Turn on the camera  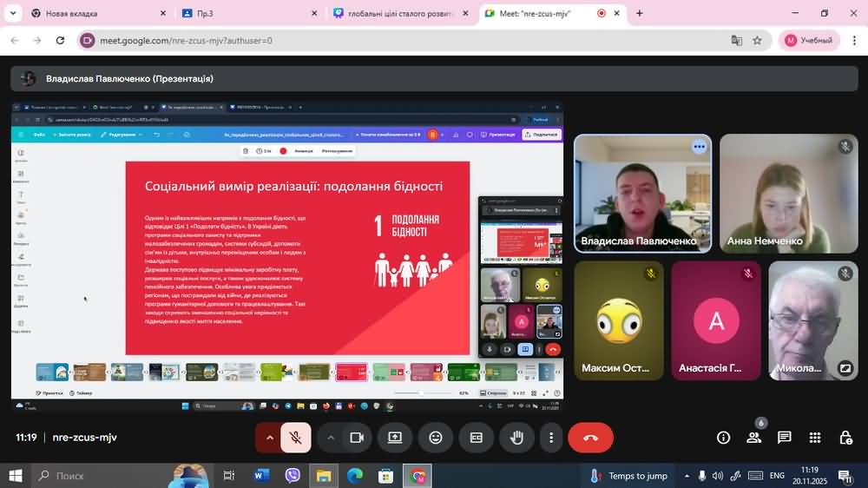tap(356, 438)
